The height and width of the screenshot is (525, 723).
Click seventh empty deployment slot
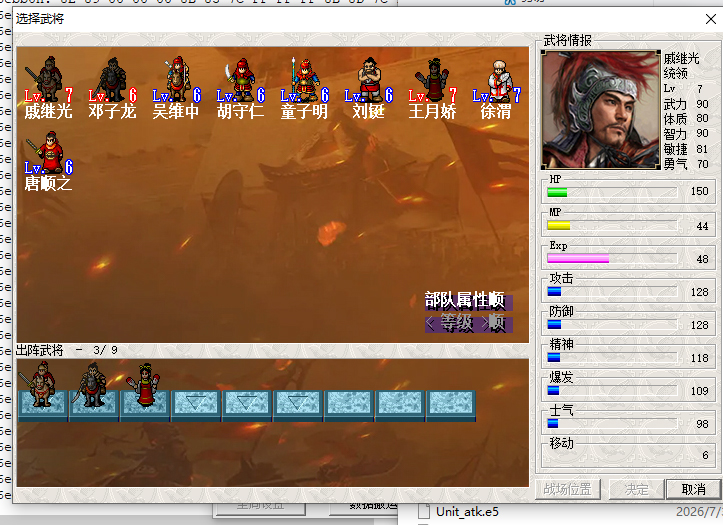tap(349, 406)
